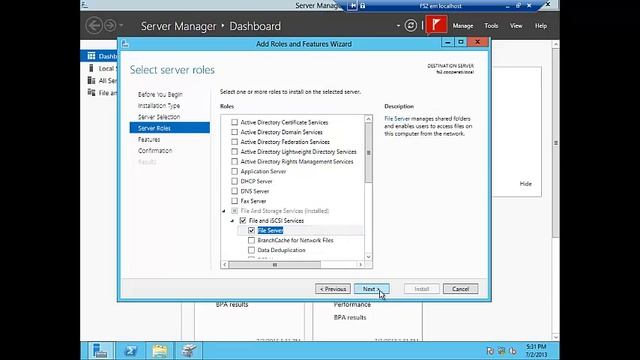This screenshot has height=360, width=640.
Task: Click the roles list horizontal scrollbar thumb
Action: 274,264
